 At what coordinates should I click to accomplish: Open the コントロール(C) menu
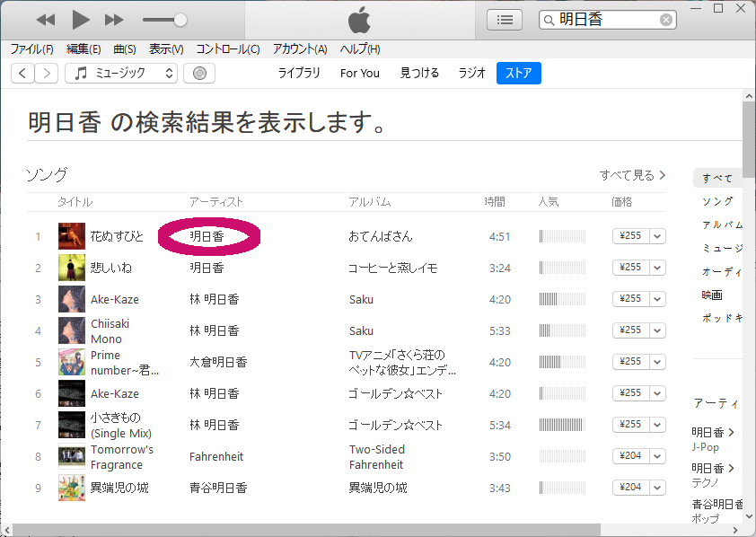pyautogui.click(x=227, y=48)
